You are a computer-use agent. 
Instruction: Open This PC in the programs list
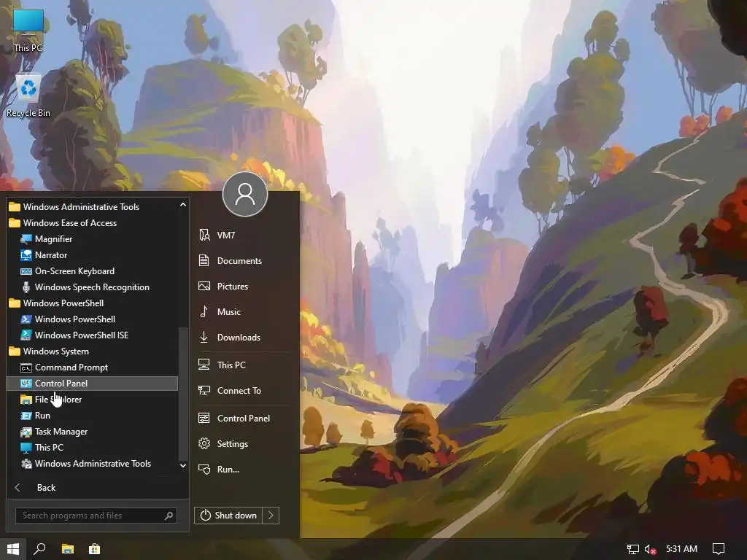92,448
